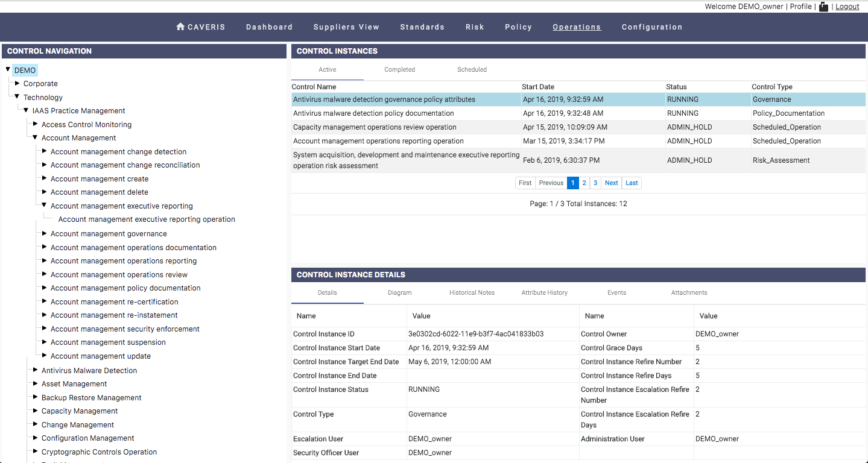Collapse the Account Management node arrow
This screenshot has height=463, width=868.
coord(35,137)
